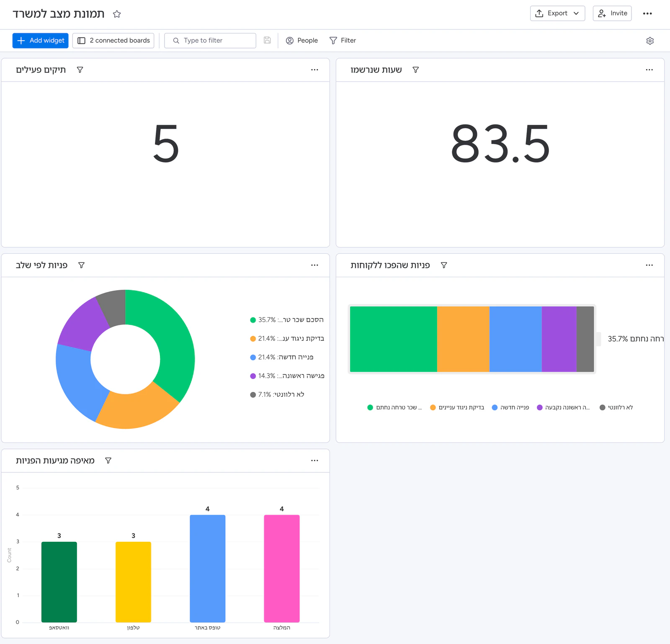Filter the פניות שהפכו ללקוחות widget
This screenshot has height=644, width=670.
click(x=444, y=265)
